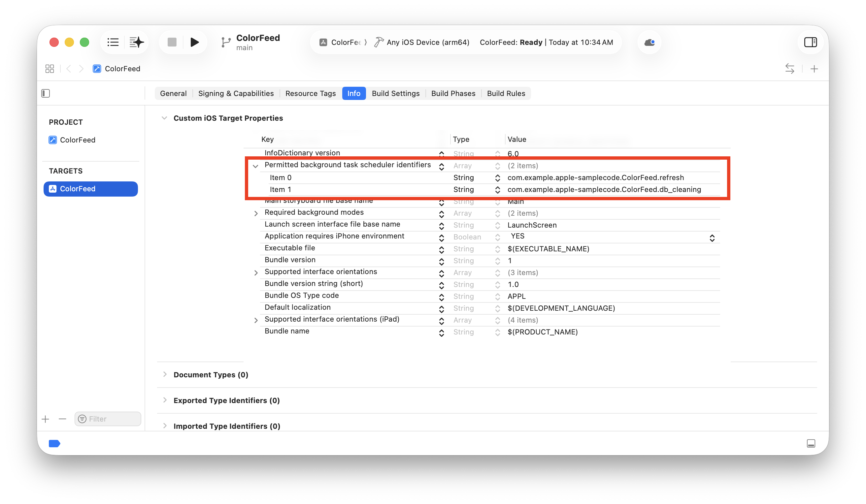Switch to the General tab
866x504 pixels.
[173, 93]
